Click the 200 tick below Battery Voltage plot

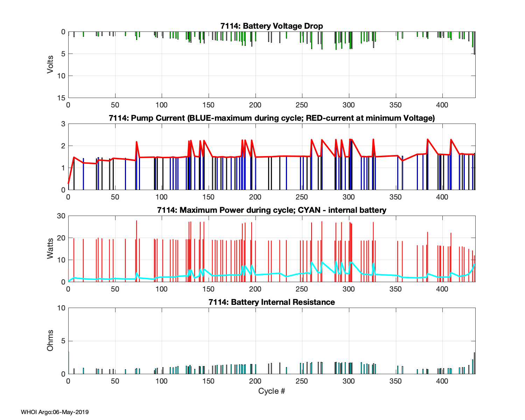pyautogui.click(x=255, y=105)
